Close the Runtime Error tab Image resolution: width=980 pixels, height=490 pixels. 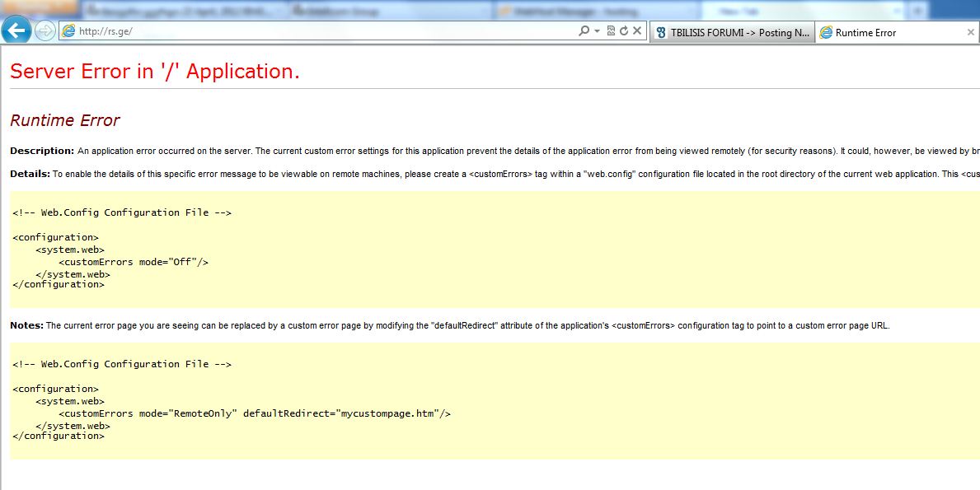[x=971, y=32]
